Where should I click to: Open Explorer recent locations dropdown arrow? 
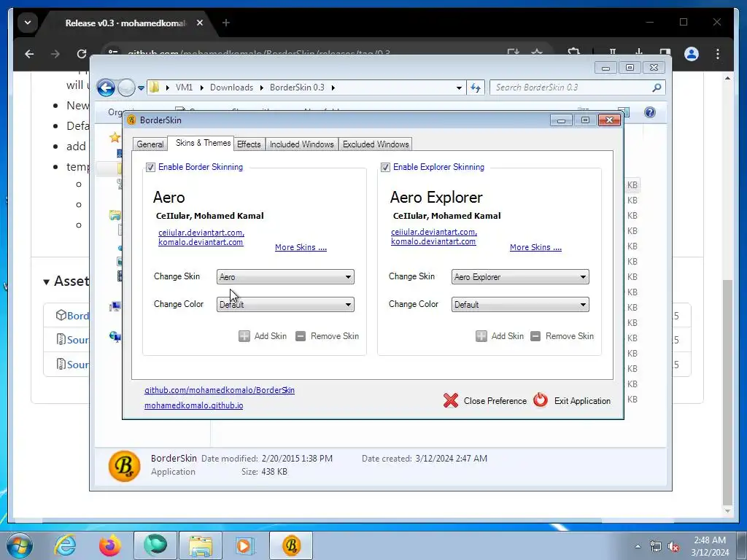(141, 88)
